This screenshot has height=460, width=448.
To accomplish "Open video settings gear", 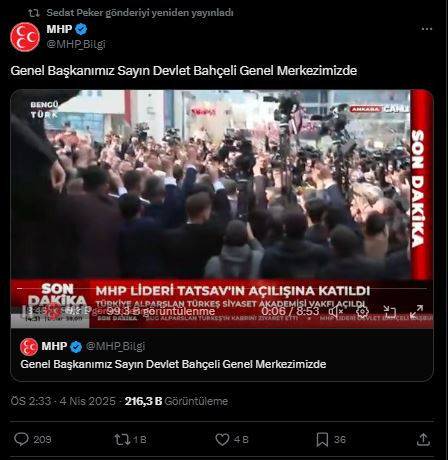I will click(x=362, y=311).
